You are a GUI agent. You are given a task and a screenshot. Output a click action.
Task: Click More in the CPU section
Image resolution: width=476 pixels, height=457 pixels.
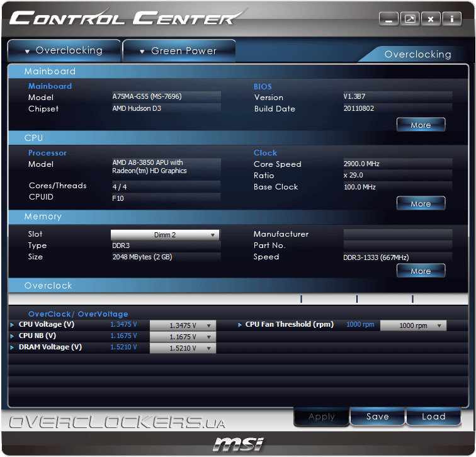(421, 203)
